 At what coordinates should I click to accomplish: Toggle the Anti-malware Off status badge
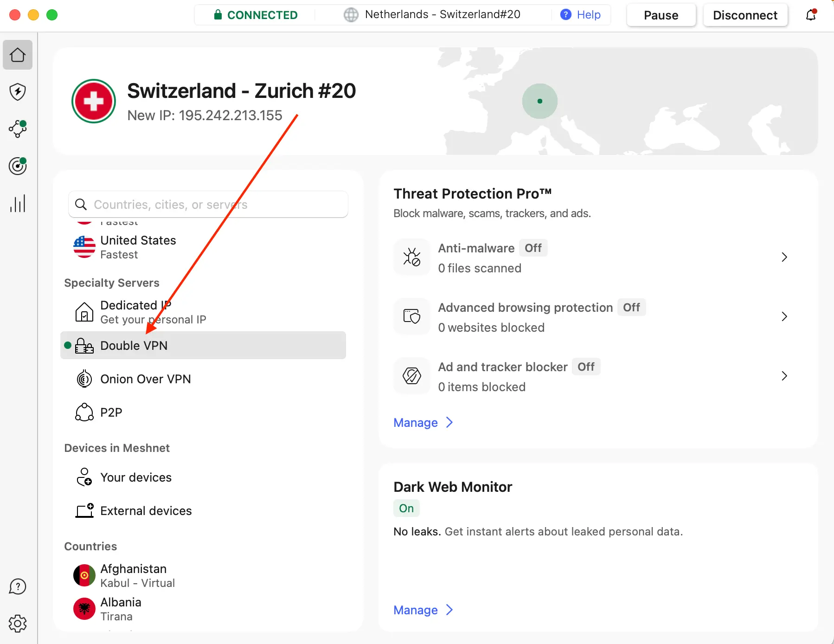click(x=533, y=248)
